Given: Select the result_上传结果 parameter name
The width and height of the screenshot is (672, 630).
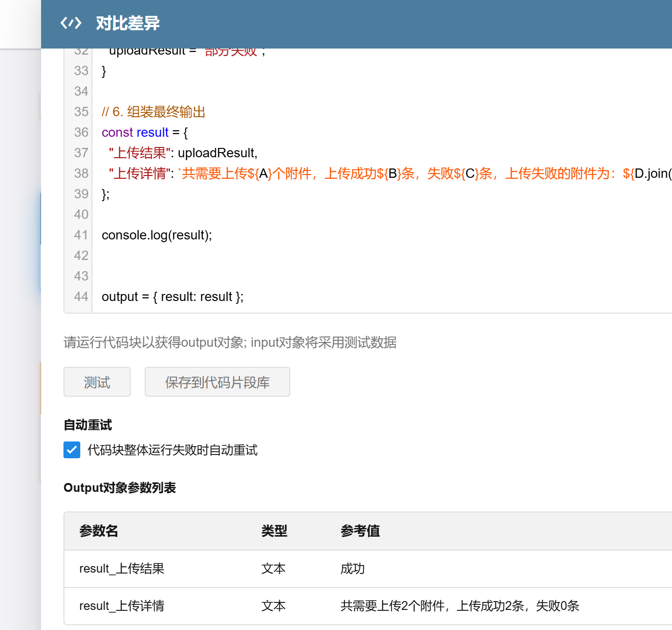Looking at the screenshot, I should pyautogui.click(x=122, y=569).
